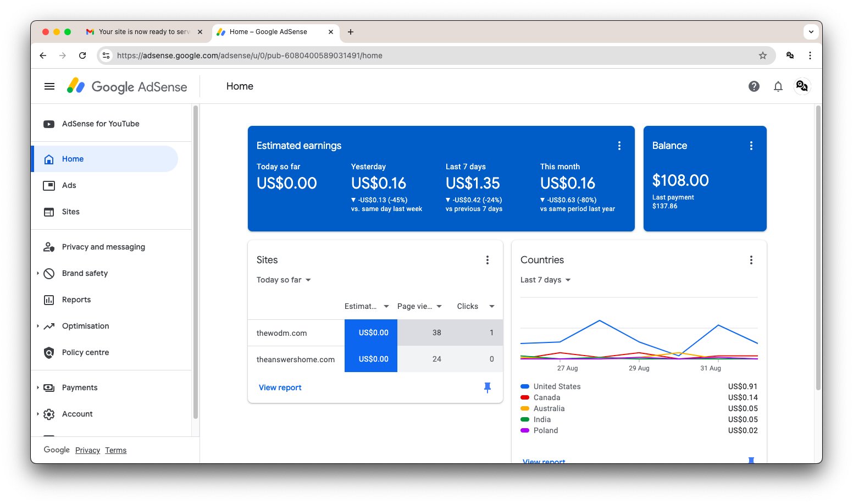Click the Ads sidebar icon
Image resolution: width=853 pixels, height=504 pixels.
click(49, 186)
